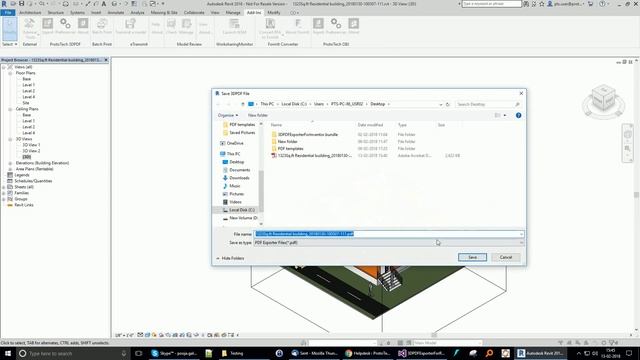Switch to the Collaborate ribbon tab
This screenshot has height=360, width=640.
coord(194,13)
